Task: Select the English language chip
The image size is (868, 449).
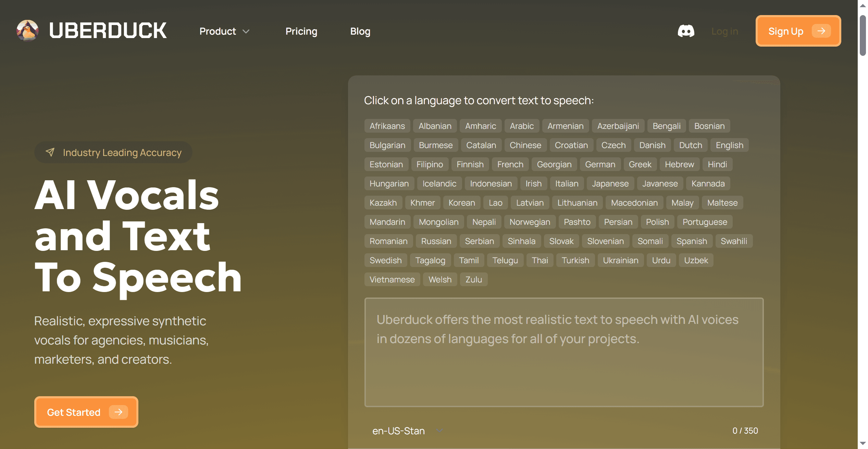Action: click(x=729, y=145)
